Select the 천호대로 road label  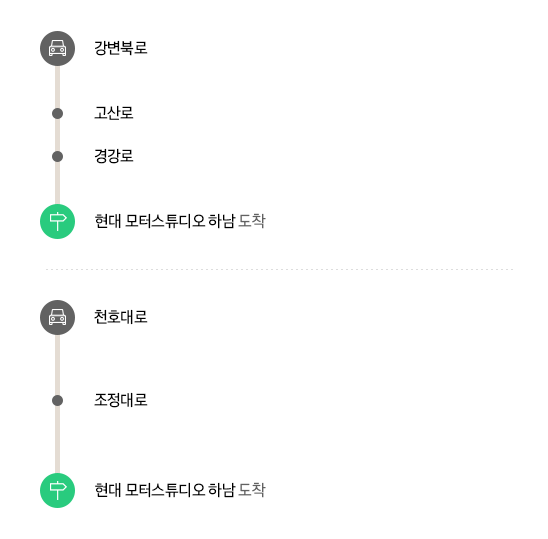point(121,317)
